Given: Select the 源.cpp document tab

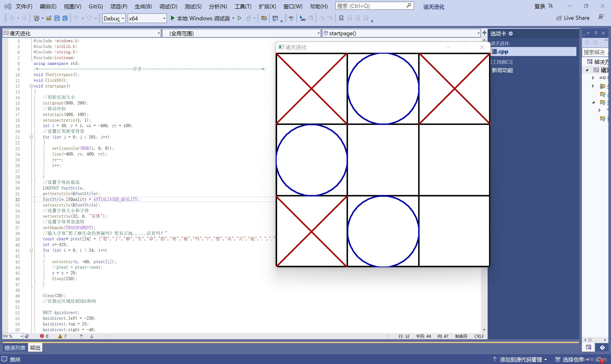Looking at the screenshot, I should coord(533,51).
